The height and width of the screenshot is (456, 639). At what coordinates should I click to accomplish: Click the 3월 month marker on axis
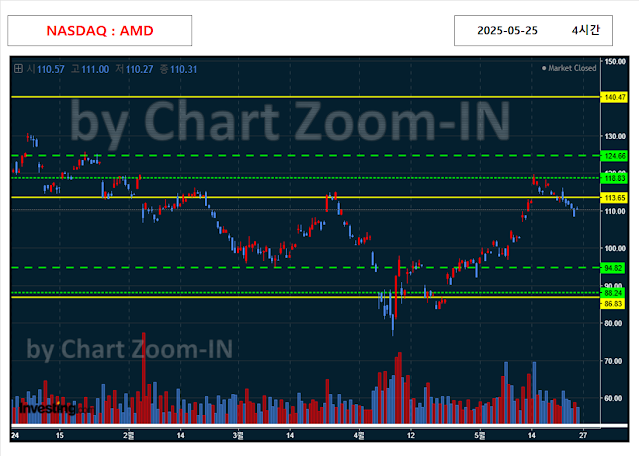238,436
